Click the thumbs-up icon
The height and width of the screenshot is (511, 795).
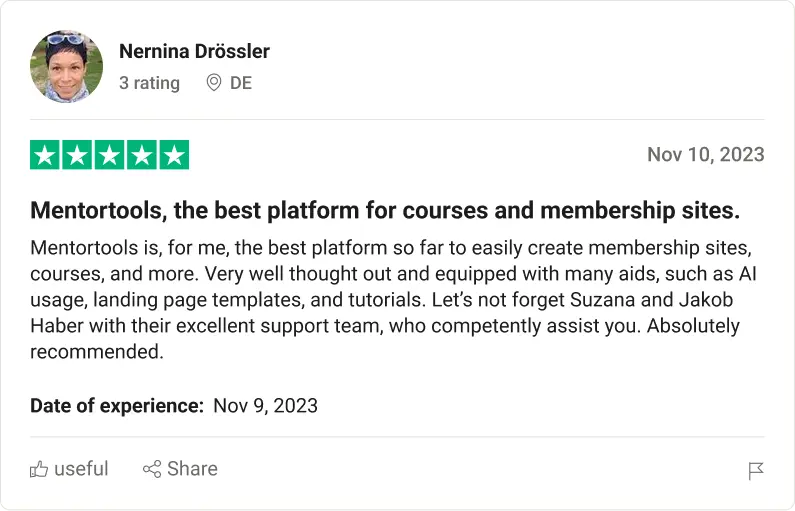[39, 469]
